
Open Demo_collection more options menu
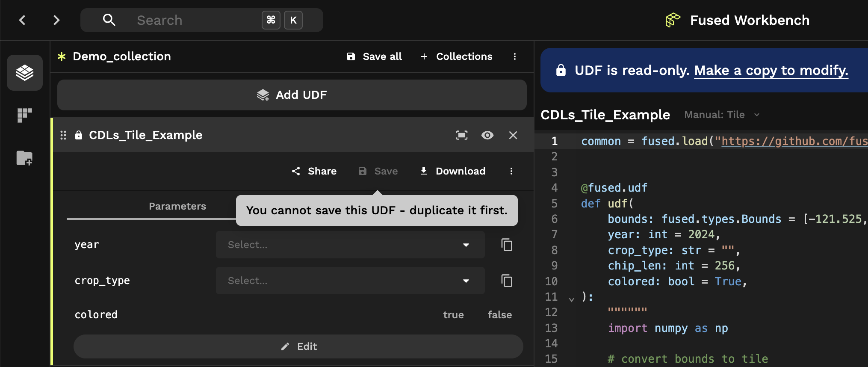(x=514, y=56)
